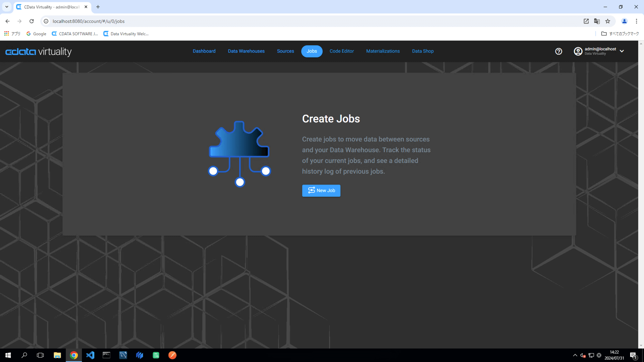This screenshot has width=644, height=362.
Task: Open Visual Studio Code from taskbar
Action: (x=90, y=355)
